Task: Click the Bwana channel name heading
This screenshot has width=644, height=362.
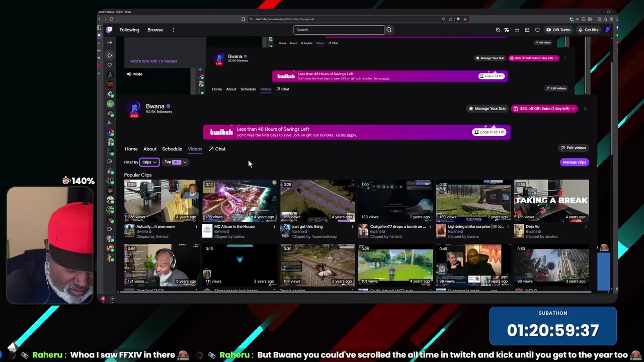Action: click(x=155, y=106)
